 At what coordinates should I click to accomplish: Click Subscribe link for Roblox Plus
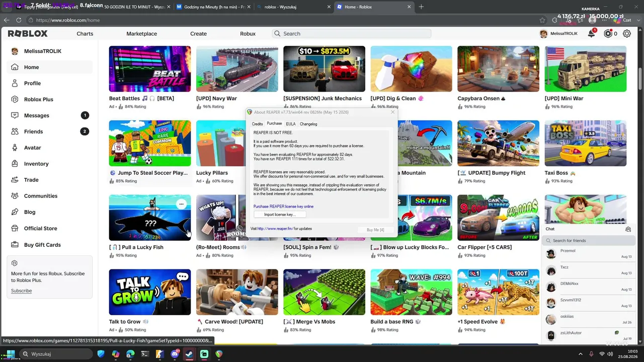pyautogui.click(x=21, y=291)
